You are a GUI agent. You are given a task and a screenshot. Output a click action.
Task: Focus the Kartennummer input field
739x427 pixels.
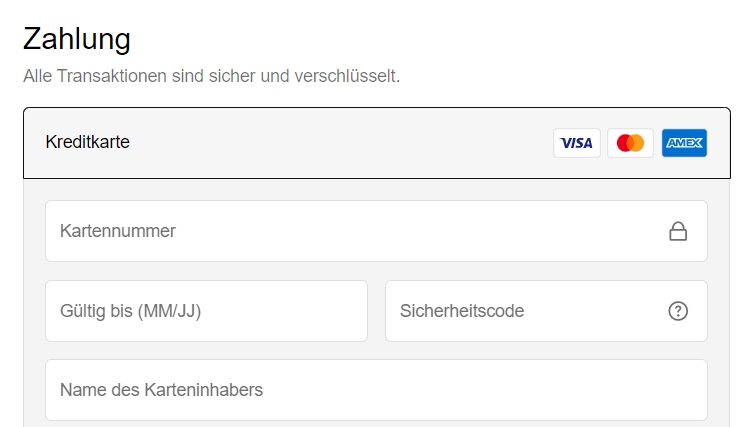(376, 231)
